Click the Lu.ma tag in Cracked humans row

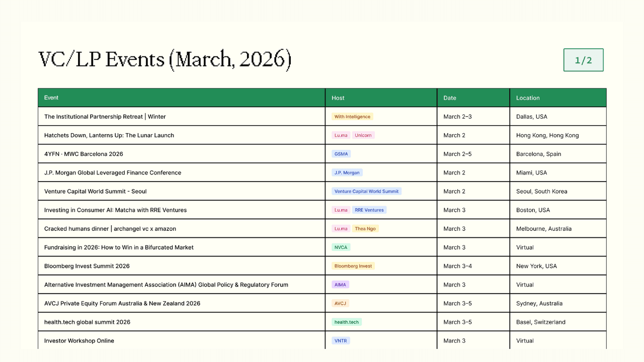pos(341,228)
